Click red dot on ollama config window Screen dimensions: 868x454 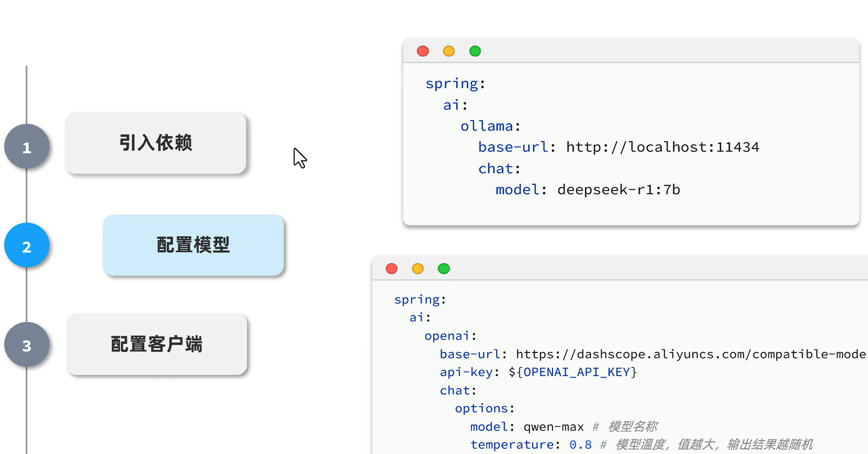[423, 51]
